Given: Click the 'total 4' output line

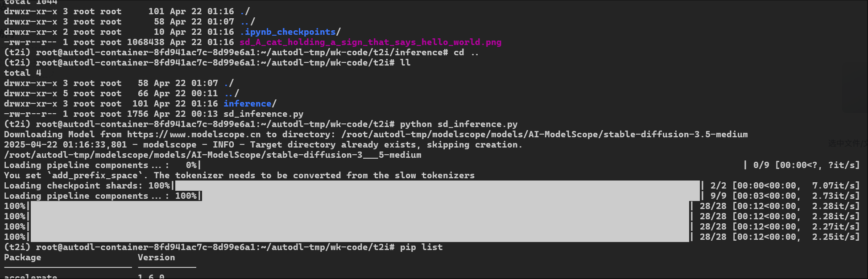Looking at the screenshot, I should (x=22, y=73).
